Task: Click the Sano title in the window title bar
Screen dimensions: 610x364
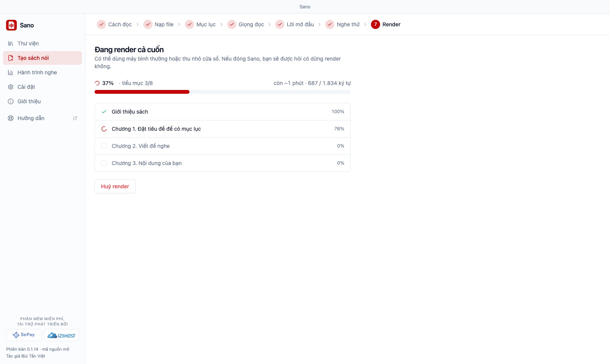Action: click(x=305, y=7)
